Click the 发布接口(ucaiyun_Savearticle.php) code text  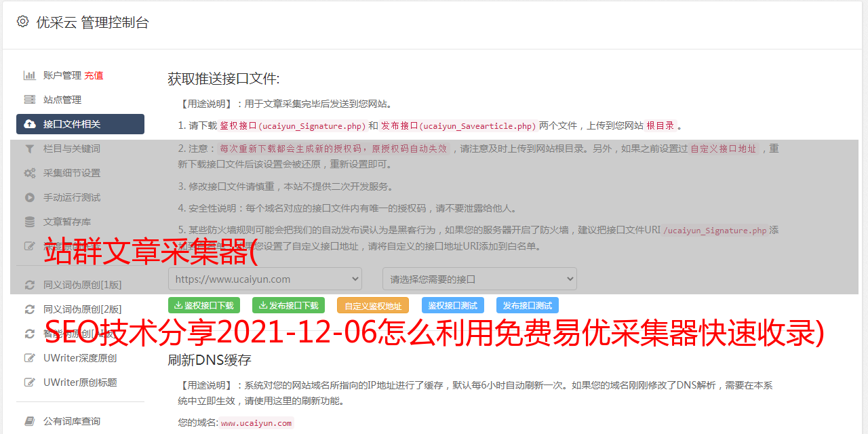tap(458, 125)
